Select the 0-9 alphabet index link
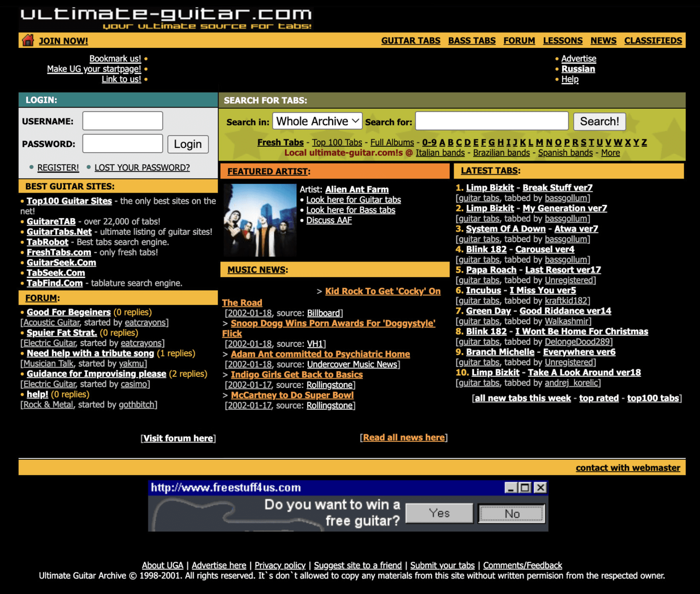The width and height of the screenshot is (700, 594). click(429, 142)
